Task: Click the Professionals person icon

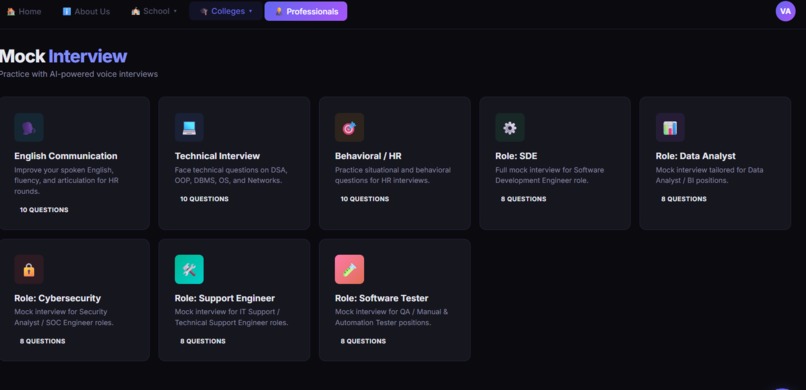Action: pos(279,11)
